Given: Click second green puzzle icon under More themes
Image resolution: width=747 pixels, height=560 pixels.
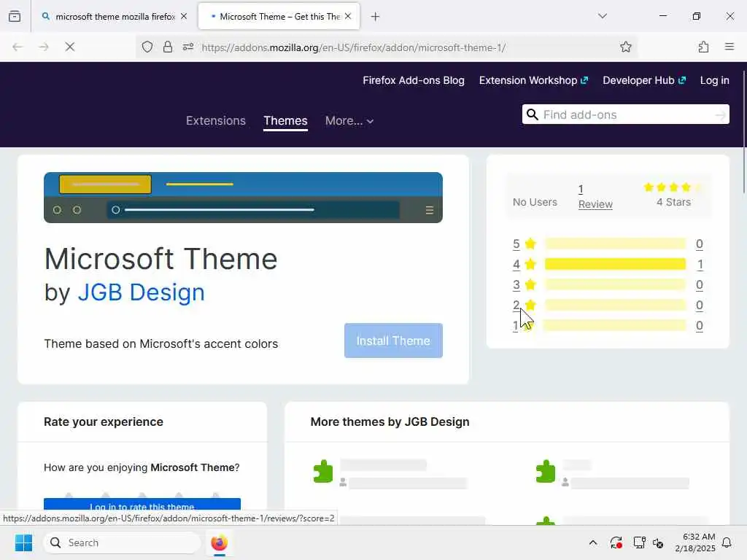Looking at the screenshot, I should click(546, 472).
